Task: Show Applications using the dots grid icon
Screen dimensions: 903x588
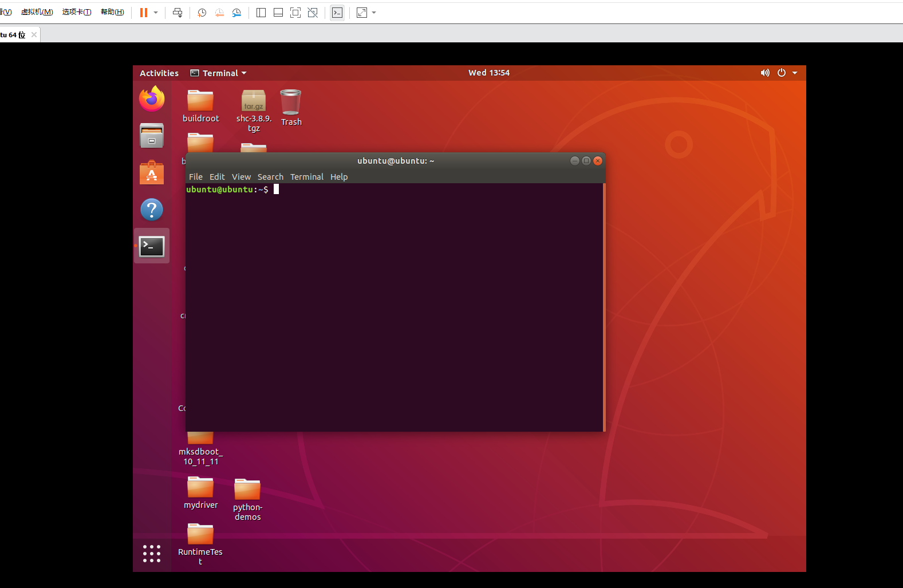Action: click(x=152, y=554)
